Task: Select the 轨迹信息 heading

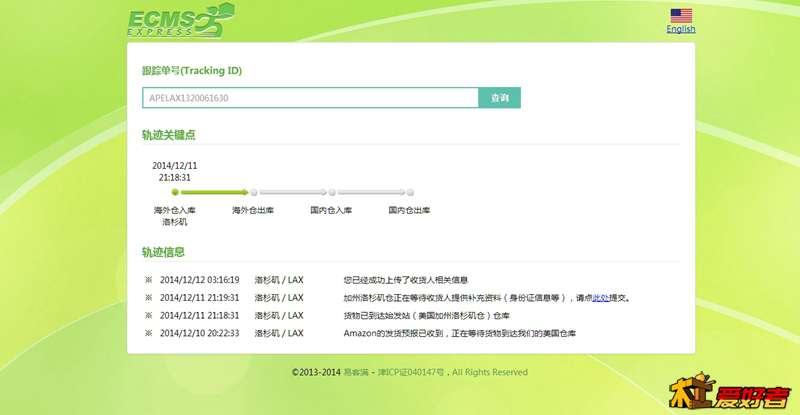Action: [163, 252]
